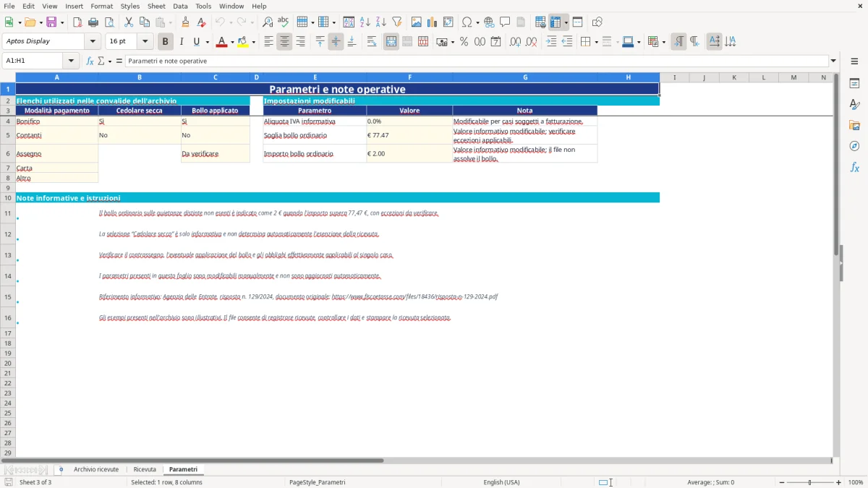Sort ascending A to Z
This screenshot has width=868, height=488.
365,22
